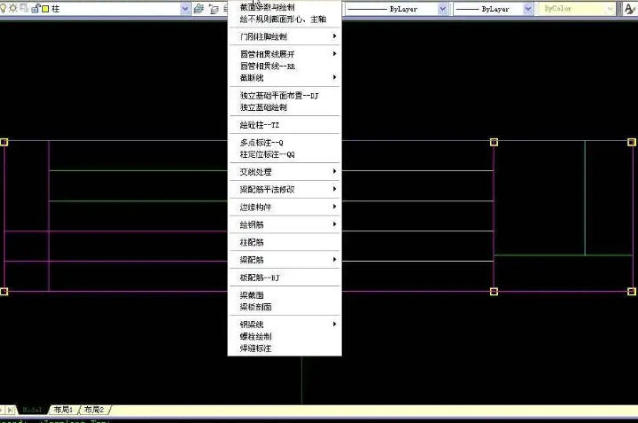
Task: Choose 焊缝标注 menu entry
Action: (284, 348)
